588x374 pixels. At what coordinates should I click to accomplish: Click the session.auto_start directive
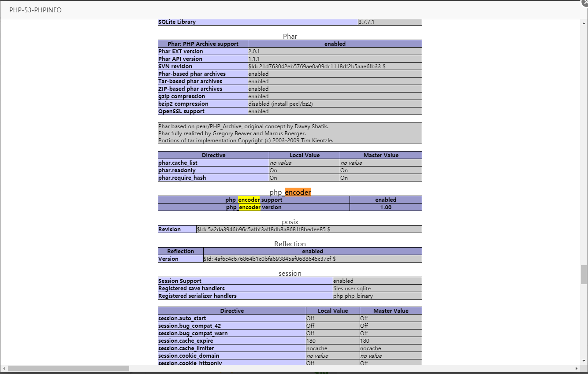pyautogui.click(x=182, y=318)
